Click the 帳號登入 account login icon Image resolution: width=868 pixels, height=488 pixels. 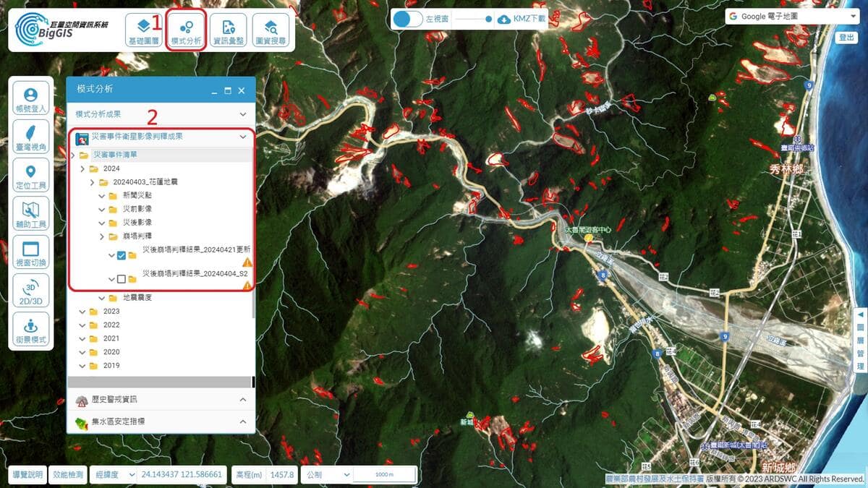pyautogui.click(x=30, y=99)
